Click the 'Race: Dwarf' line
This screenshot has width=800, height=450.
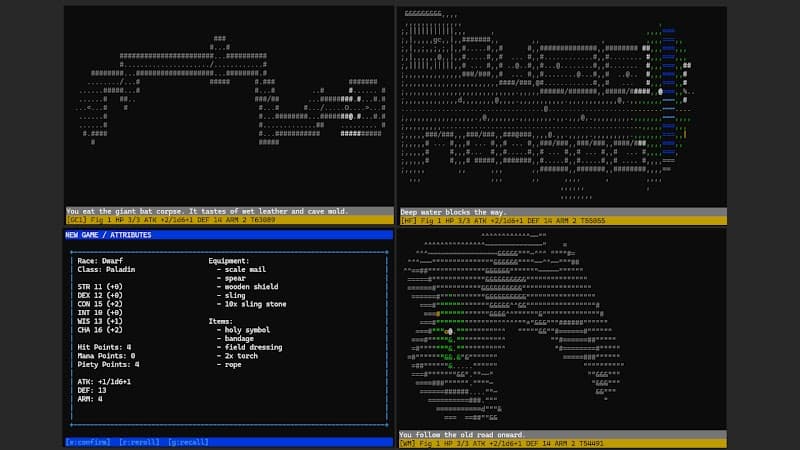click(100, 261)
